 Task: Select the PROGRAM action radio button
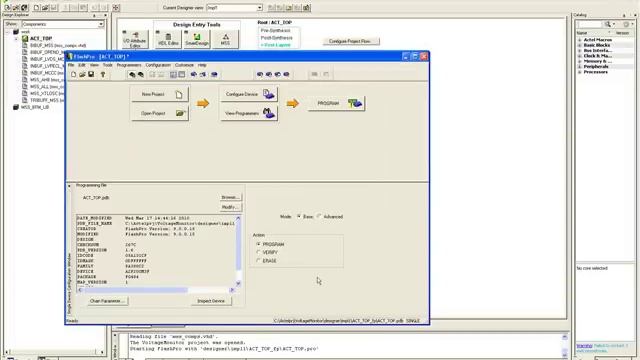258,244
